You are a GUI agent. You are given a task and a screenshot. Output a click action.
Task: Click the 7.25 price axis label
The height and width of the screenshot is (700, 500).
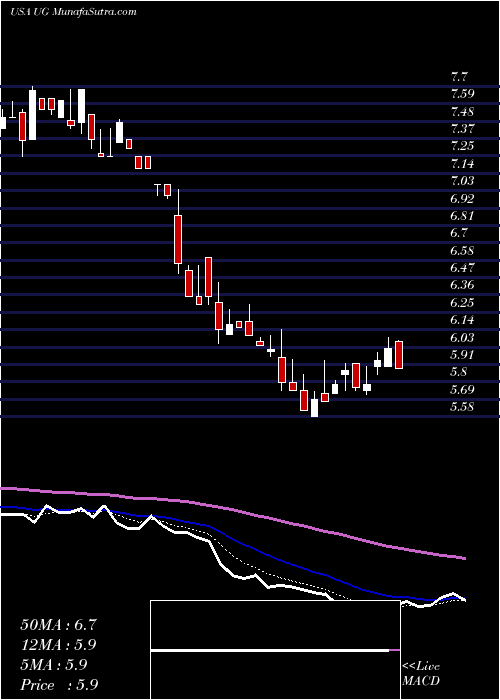click(x=462, y=146)
